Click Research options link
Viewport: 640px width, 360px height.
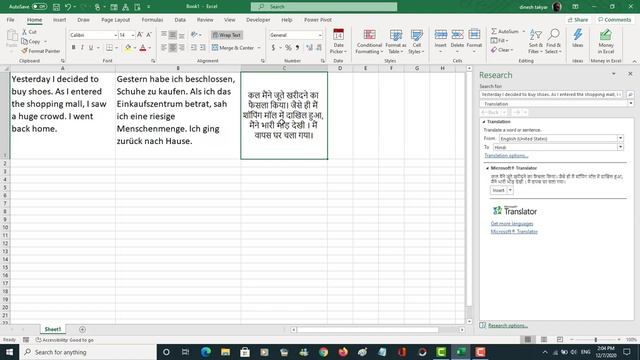(508, 325)
